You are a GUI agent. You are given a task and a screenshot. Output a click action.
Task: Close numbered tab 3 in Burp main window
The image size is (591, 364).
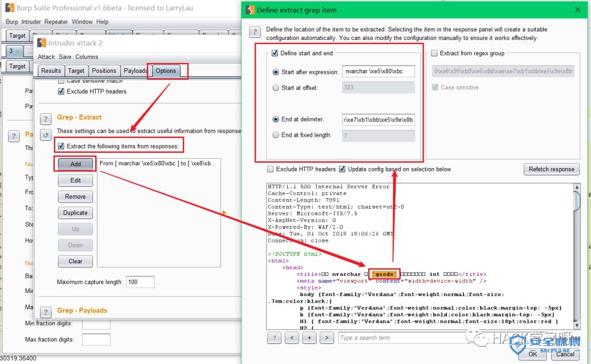coord(18,51)
